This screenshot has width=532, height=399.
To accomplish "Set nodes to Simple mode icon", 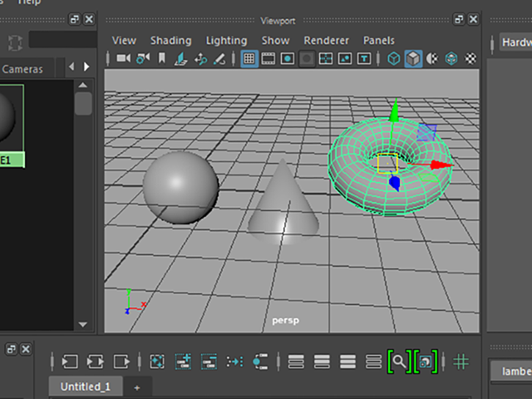I will point(296,362).
